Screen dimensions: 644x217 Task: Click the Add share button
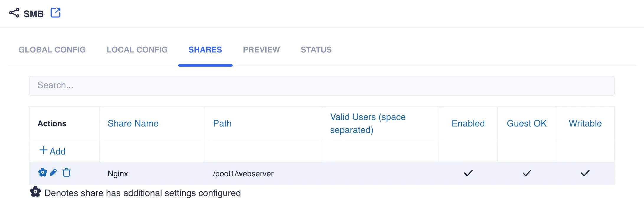point(57,152)
